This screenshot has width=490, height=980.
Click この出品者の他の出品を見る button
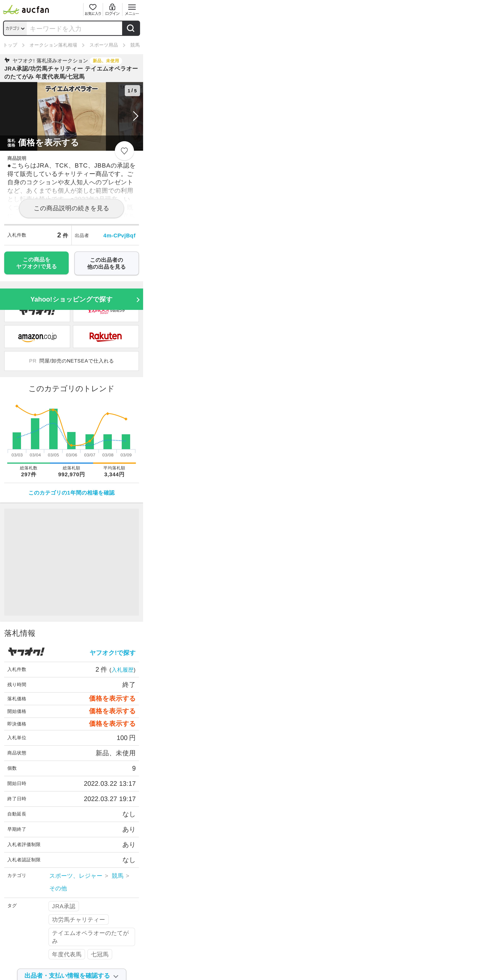coord(106,263)
